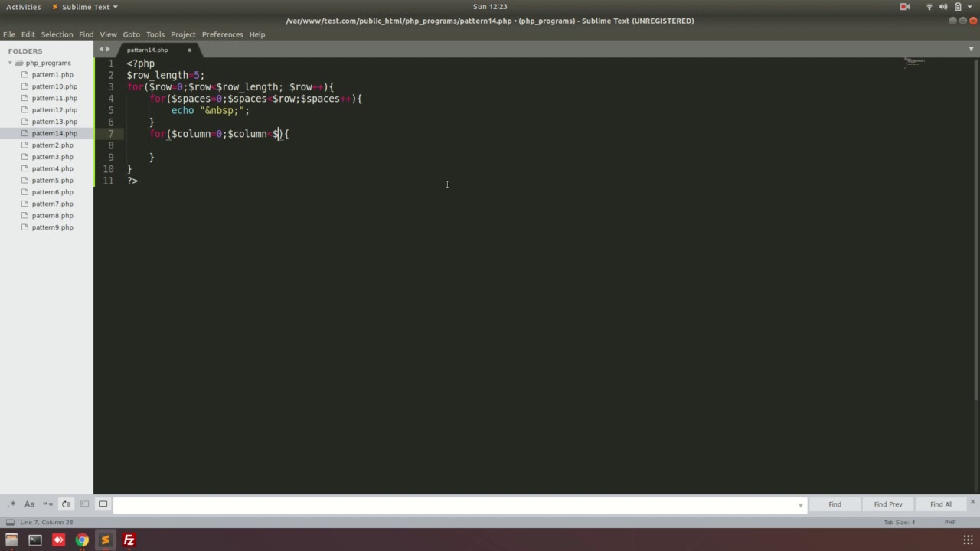Click the screen recording indicator icon
Screen dimensions: 980x551
(x=905, y=7)
